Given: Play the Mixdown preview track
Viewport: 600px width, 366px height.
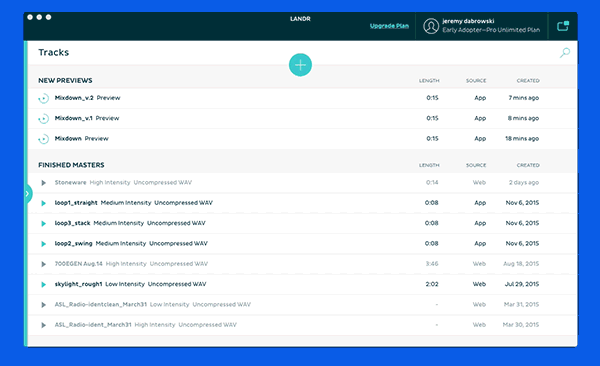Looking at the screenshot, I should click(44, 139).
